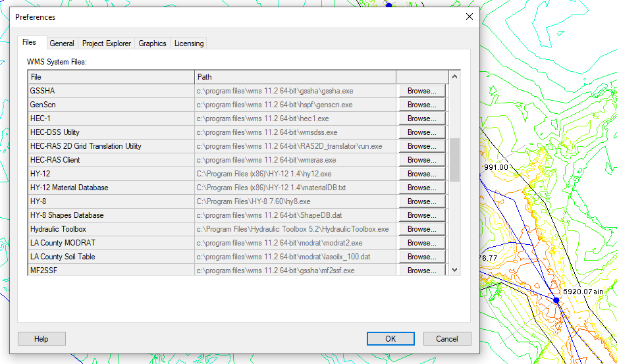Click the blue outlet node near 5920.07

(x=556, y=300)
